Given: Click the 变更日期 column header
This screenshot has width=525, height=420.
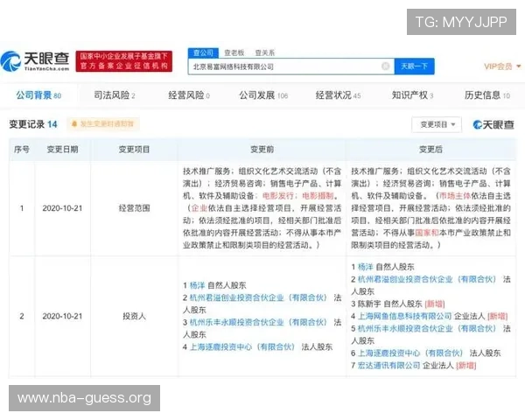Looking at the screenshot, I should [62, 150].
